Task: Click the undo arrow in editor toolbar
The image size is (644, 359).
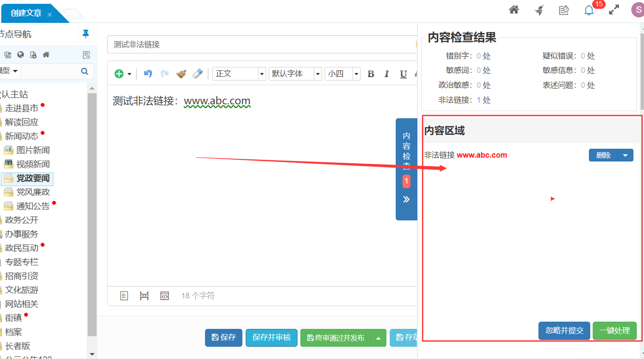Action: pos(148,74)
